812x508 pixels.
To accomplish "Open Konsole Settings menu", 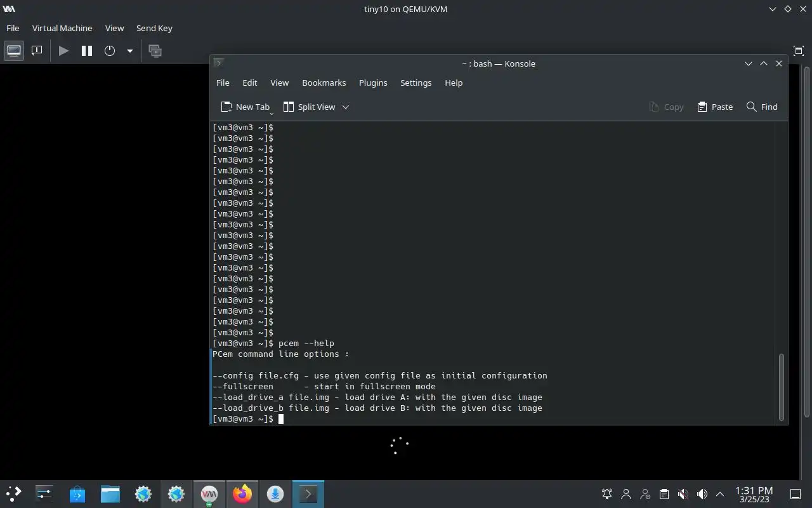I will click(416, 83).
